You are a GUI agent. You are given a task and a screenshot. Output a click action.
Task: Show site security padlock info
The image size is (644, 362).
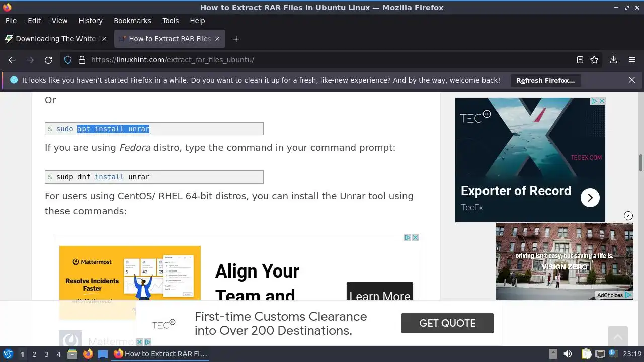pyautogui.click(x=82, y=60)
